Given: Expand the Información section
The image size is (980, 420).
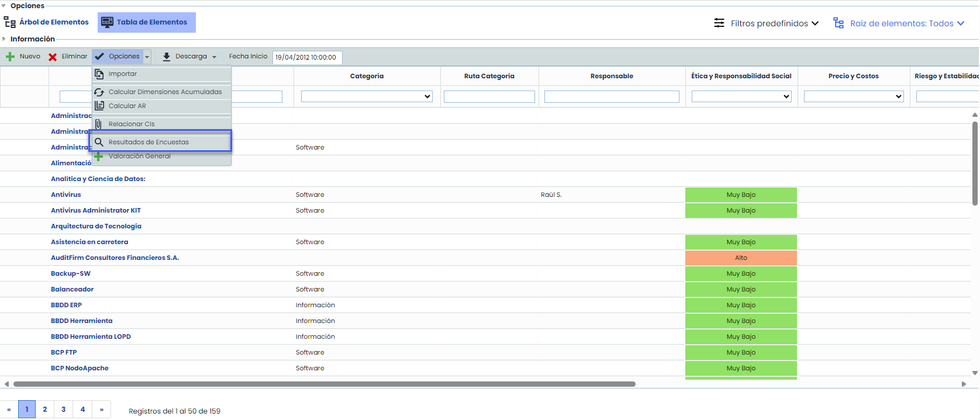Looking at the screenshot, I should pos(4,39).
